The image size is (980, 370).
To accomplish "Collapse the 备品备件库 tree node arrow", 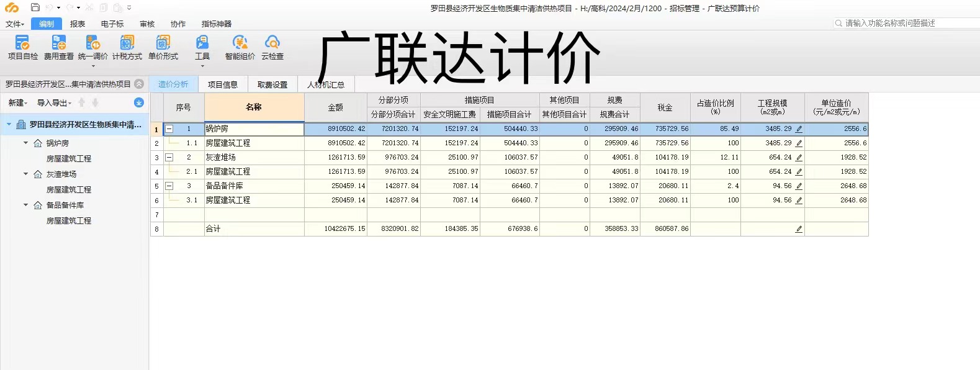I will [25, 205].
